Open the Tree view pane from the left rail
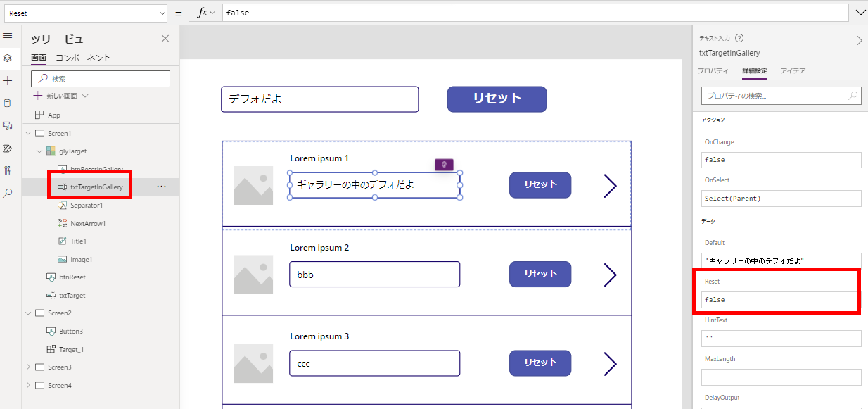Screen dimensions: 868x409 pos(8,58)
